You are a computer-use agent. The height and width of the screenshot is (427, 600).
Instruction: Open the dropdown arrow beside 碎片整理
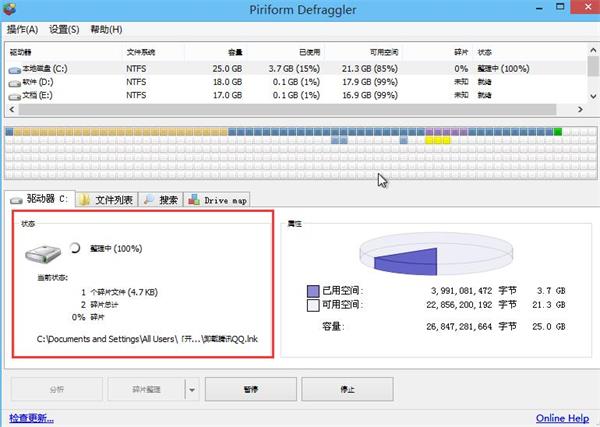click(x=192, y=390)
